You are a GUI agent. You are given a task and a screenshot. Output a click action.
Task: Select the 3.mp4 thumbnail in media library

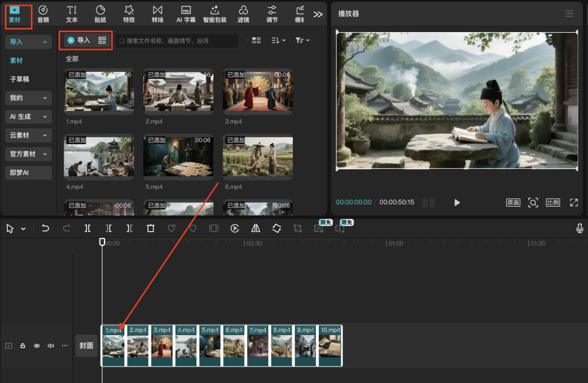tap(258, 92)
